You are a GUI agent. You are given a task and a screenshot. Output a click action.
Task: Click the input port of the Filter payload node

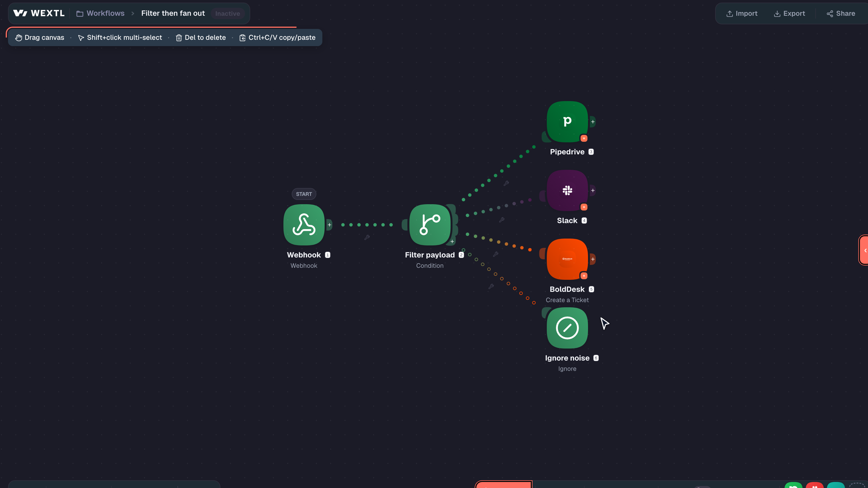(x=405, y=225)
